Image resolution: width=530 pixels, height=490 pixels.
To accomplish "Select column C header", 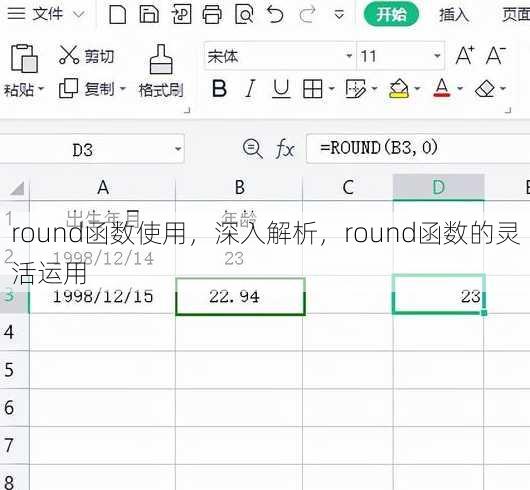I will tap(348, 187).
